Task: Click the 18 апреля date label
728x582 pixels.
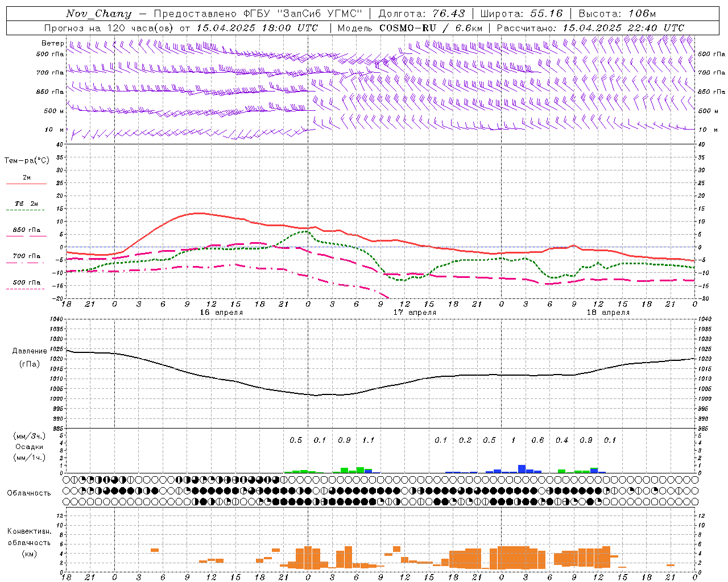Action: point(608,313)
